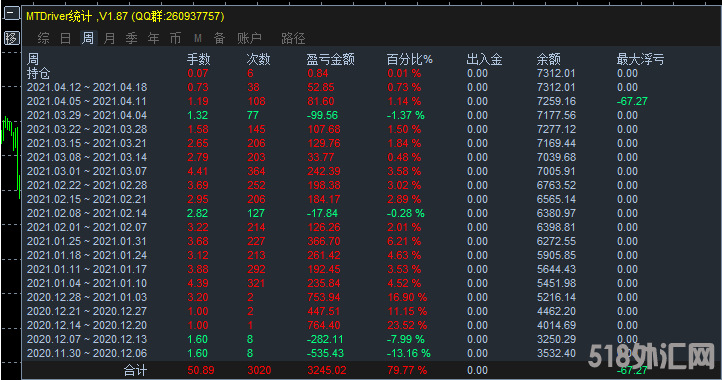
Task: Click total percentage 79.77 %
Action: coord(407,370)
